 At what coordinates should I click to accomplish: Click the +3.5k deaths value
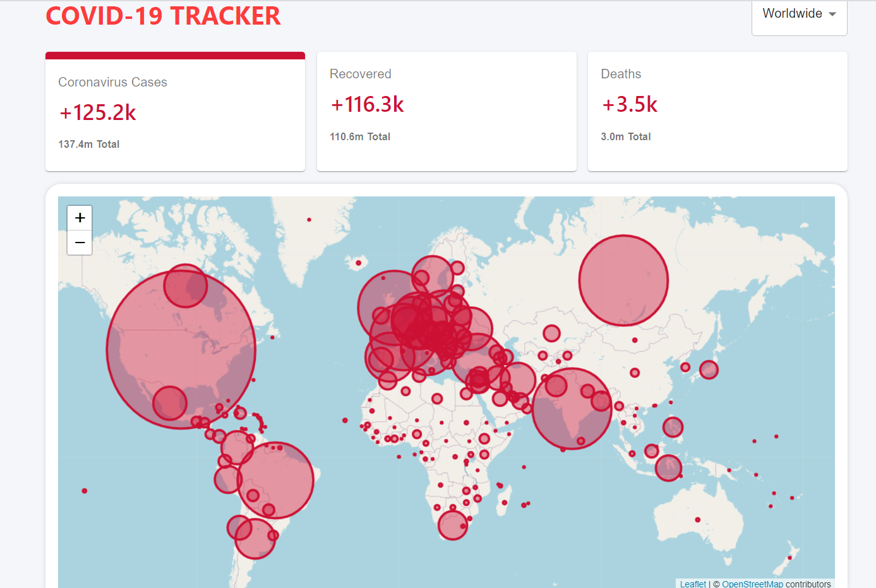pos(630,104)
